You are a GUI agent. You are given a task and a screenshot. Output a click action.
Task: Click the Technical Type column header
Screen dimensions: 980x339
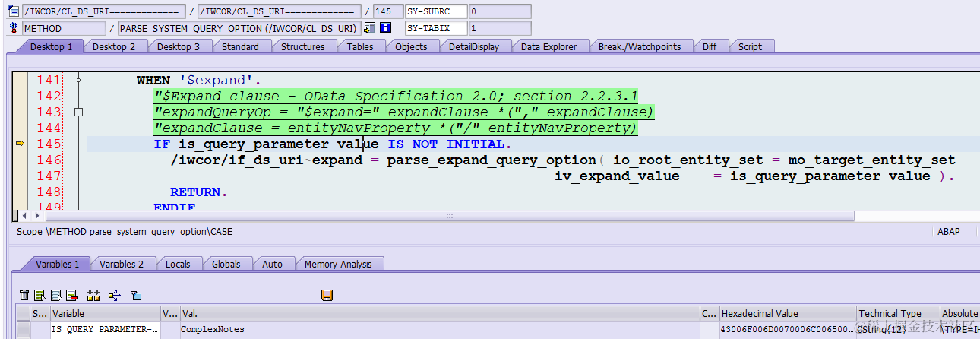[x=897, y=313]
